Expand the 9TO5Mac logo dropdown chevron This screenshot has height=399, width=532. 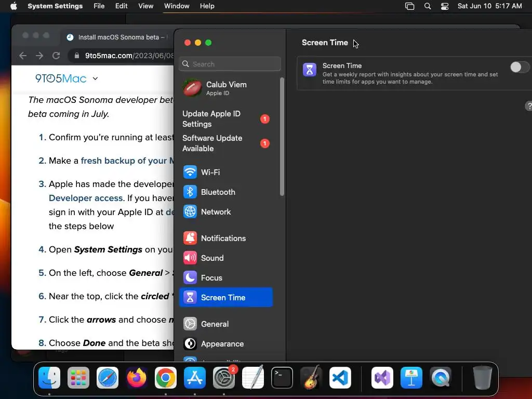[96, 78]
